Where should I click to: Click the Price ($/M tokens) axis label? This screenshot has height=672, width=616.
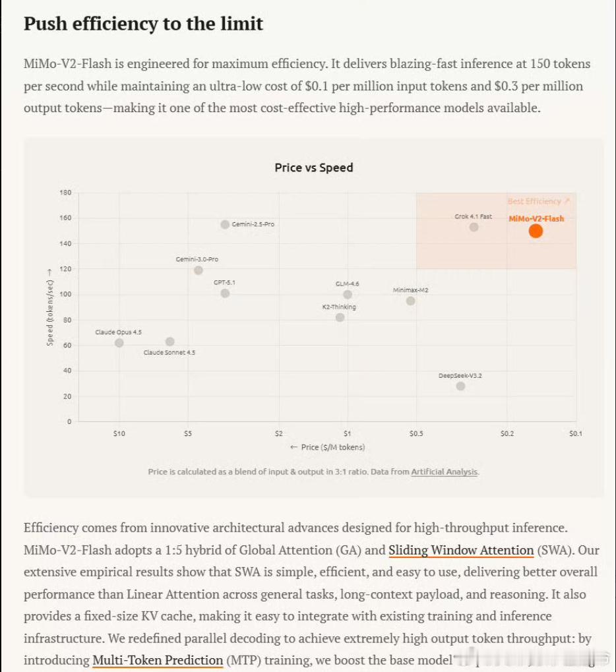click(328, 447)
